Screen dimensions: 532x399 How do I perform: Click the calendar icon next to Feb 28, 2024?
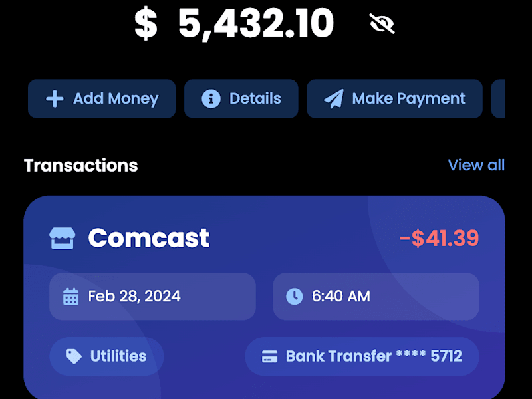71,297
